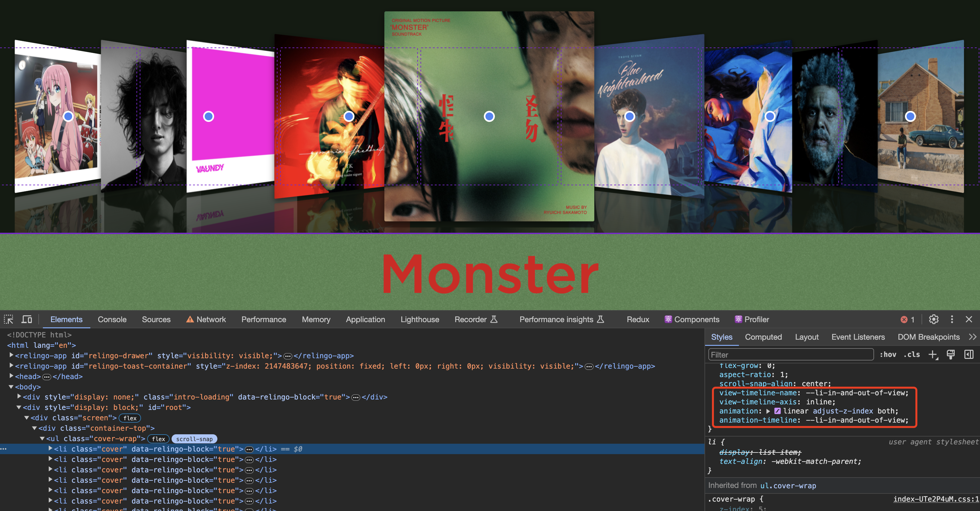Click the ellipsis inside the head element
The image size is (980, 511).
pyautogui.click(x=47, y=377)
